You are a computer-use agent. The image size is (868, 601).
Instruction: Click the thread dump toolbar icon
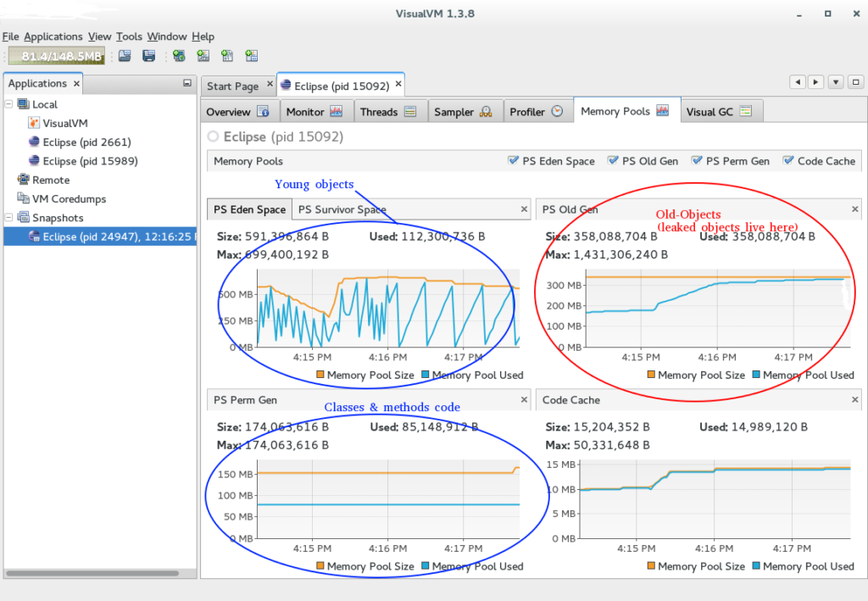click(x=202, y=55)
